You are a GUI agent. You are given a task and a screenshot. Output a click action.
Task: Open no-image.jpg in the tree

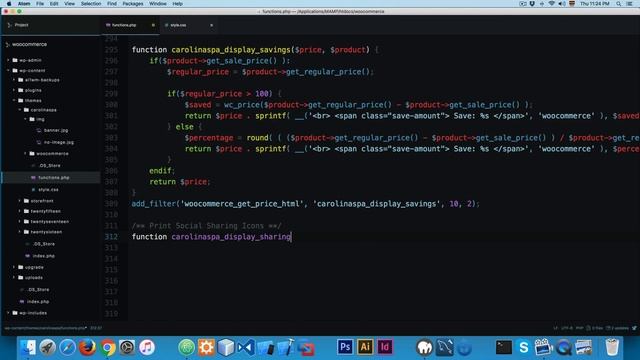click(58, 142)
